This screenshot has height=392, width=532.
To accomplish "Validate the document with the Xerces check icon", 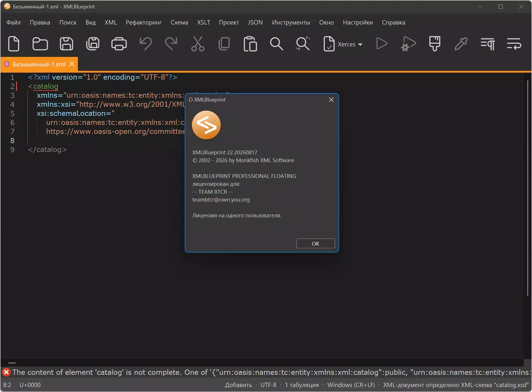I will pos(329,44).
